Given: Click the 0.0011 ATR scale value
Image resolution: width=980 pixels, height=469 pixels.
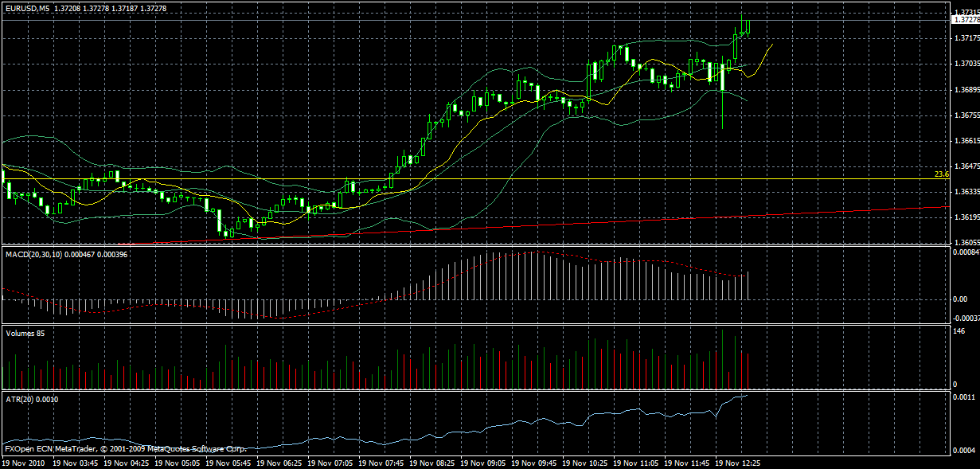Looking at the screenshot, I should (x=963, y=396).
